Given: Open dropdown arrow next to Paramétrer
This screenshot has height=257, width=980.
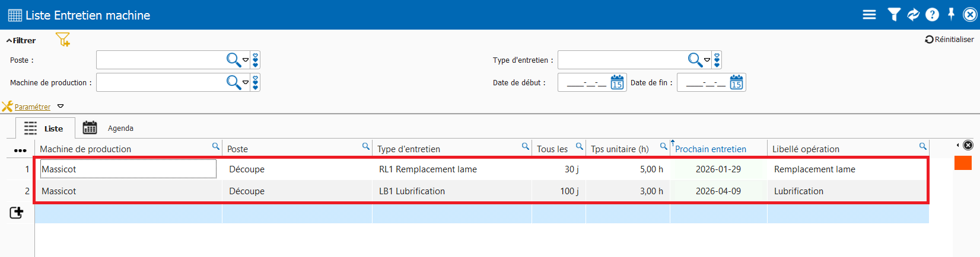Looking at the screenshot, I should pos(61,107).
